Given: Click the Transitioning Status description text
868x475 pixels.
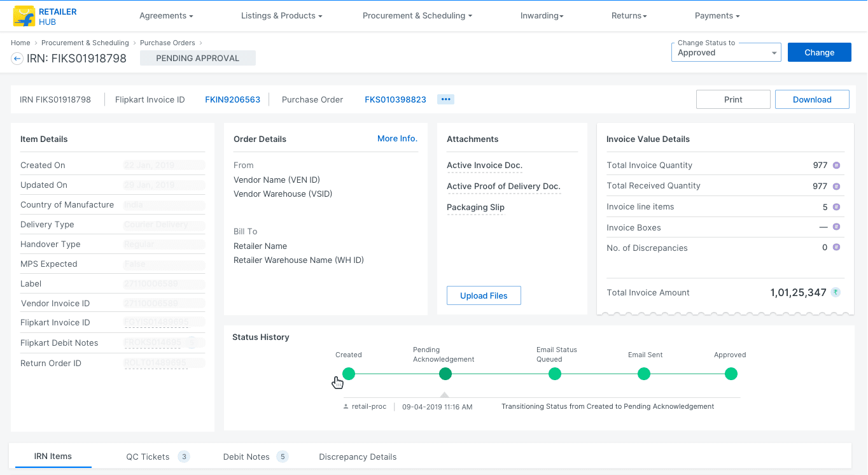Looking at the screenshot, I should pyautogui.click(x=608, y=406).
